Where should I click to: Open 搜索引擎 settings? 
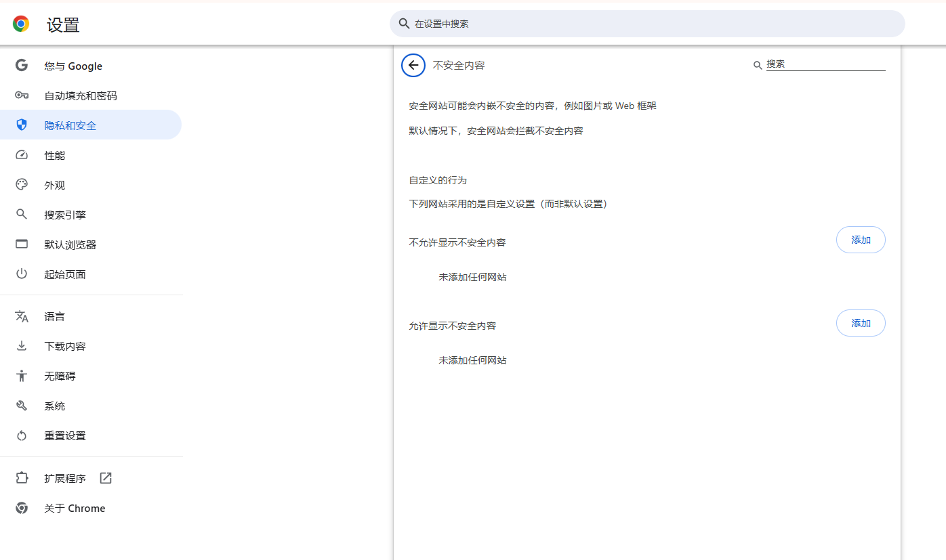(x=91, y=215)
